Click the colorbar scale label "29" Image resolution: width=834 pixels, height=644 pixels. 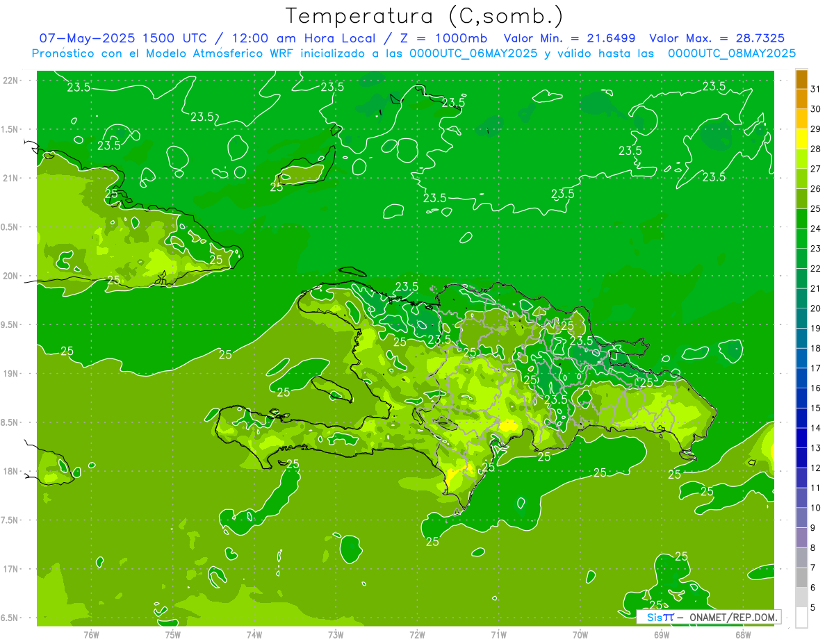[815, 129]
